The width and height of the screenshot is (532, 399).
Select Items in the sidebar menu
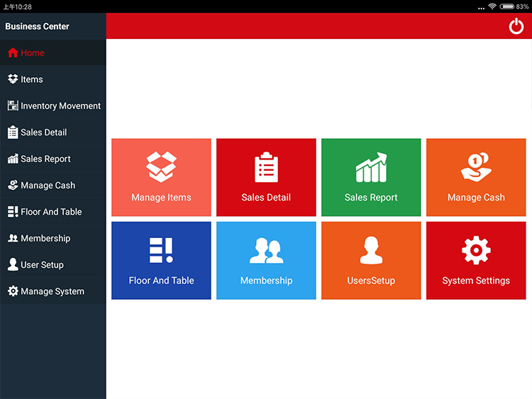pos(31,79)
